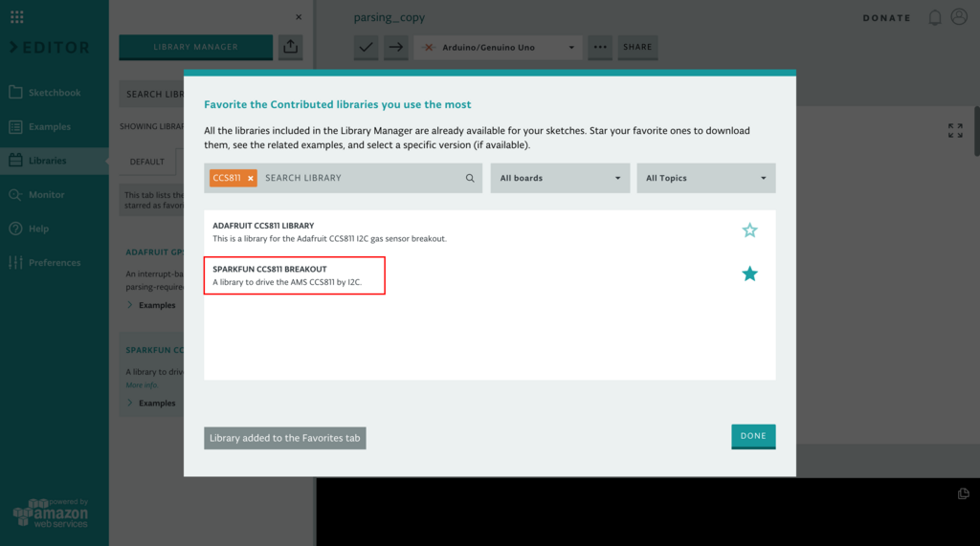Image resolution: width=980 pixels, height=546 pixels.
Task: Open the three-dots more options menu
Action: tap(600, 47)
